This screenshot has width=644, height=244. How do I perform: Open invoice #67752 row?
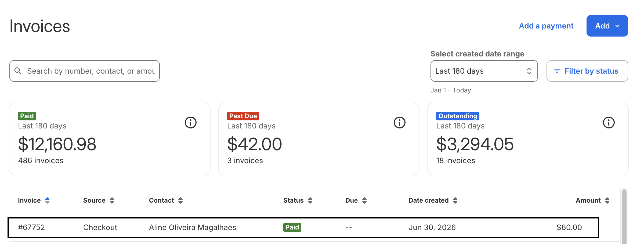tap(303, 228)
